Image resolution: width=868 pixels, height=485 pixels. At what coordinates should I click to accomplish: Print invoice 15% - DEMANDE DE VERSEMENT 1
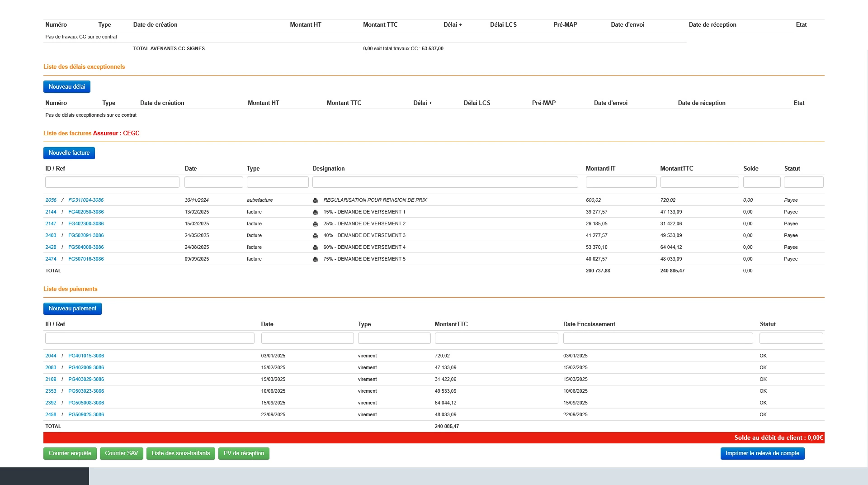point(315,212)
